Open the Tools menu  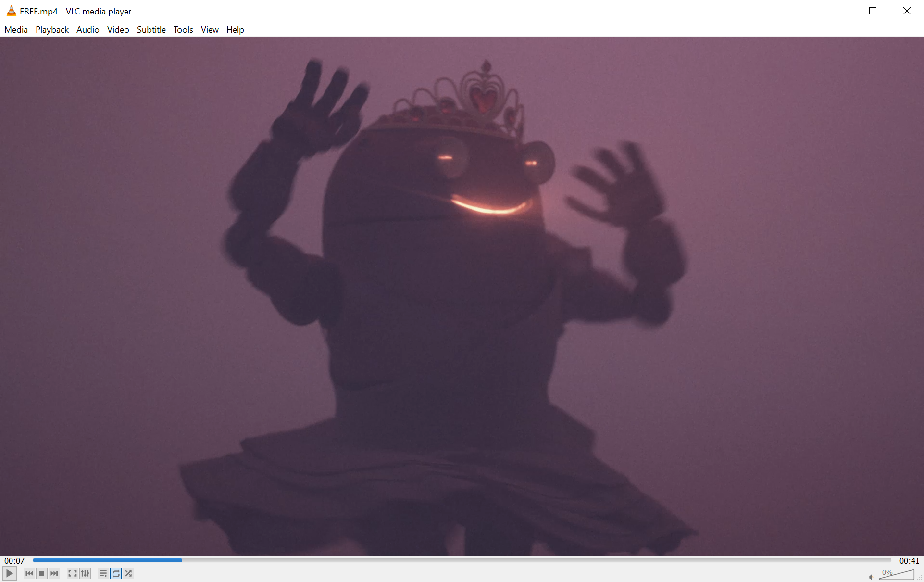[x=183, y=30]
